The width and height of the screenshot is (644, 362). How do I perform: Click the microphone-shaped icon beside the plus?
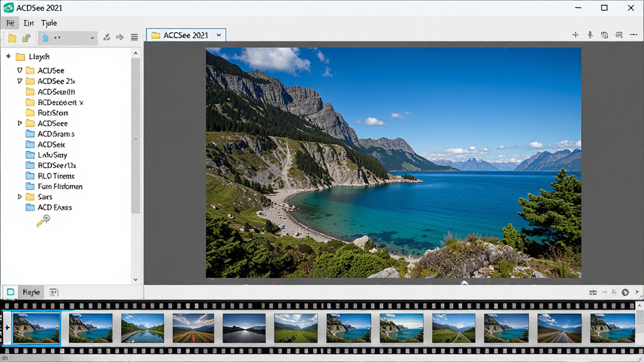coord(590,35)
